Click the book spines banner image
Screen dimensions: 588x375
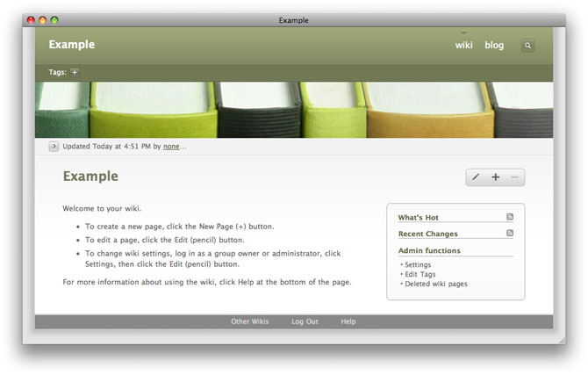coord(294,110)
